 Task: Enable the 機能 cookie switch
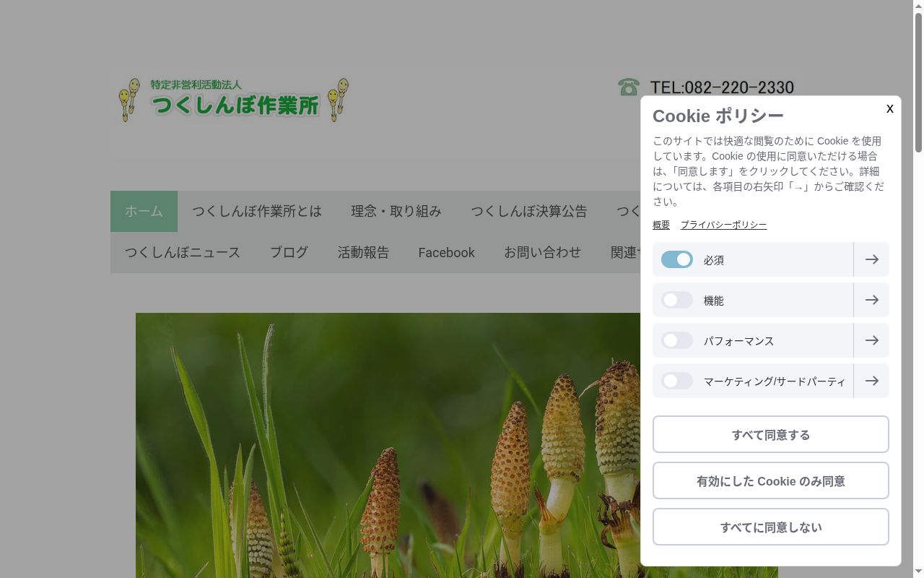tap(677, 300)
